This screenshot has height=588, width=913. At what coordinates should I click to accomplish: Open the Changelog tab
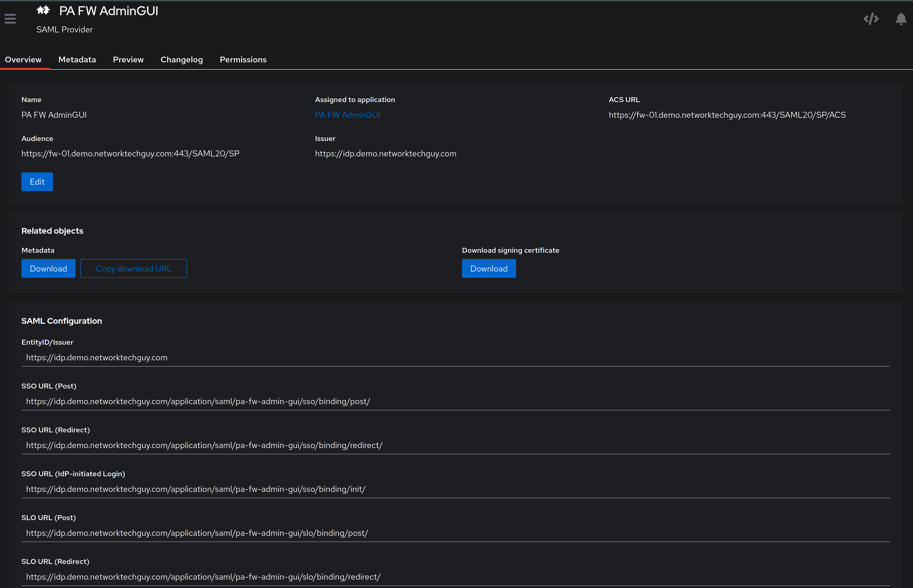(182, 60)
